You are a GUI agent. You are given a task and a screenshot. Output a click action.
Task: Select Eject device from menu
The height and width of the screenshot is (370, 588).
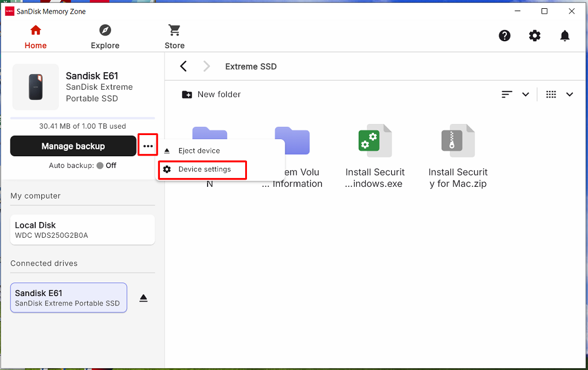click(x=220, y=150)
